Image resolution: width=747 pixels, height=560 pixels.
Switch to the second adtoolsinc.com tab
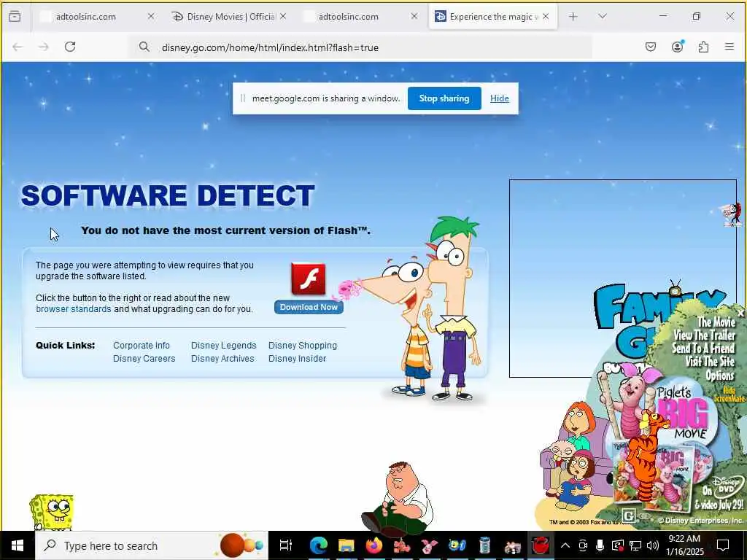pos(349,17)
